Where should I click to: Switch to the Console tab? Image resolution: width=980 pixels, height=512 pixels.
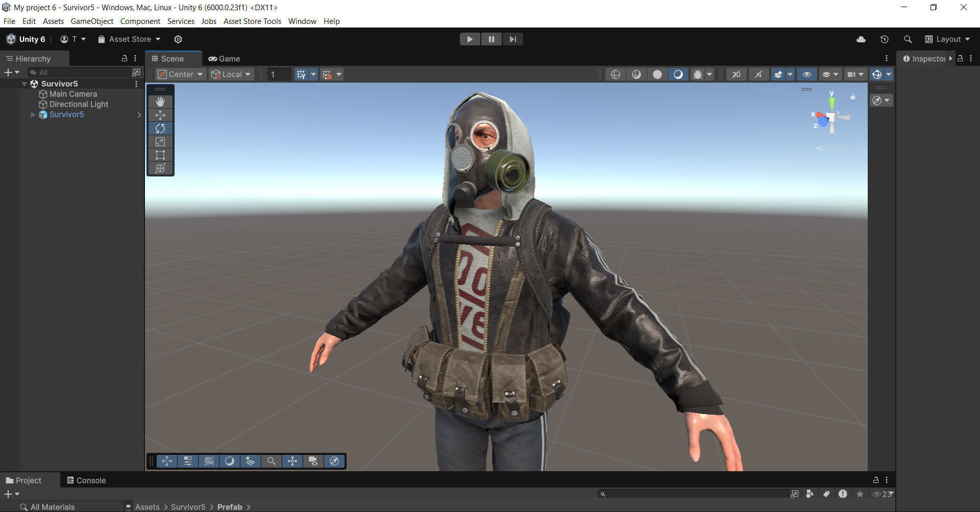point(86,480)
